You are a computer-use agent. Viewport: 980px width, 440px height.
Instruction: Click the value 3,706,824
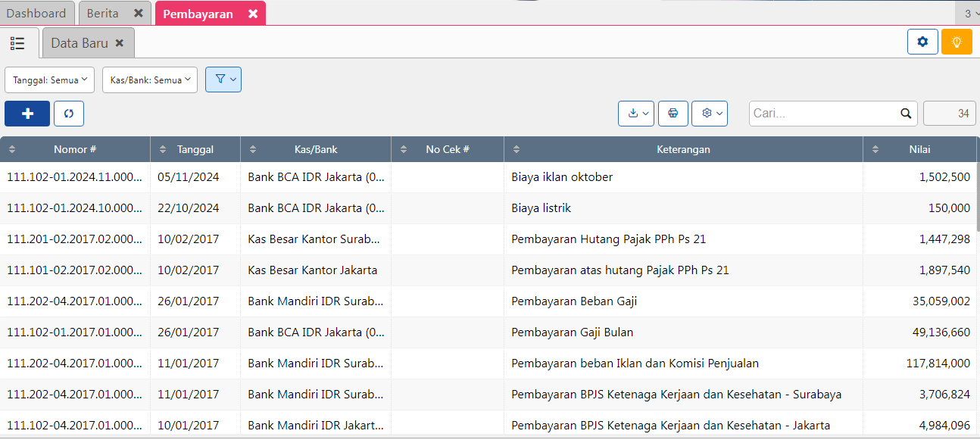tap(944, 395)
